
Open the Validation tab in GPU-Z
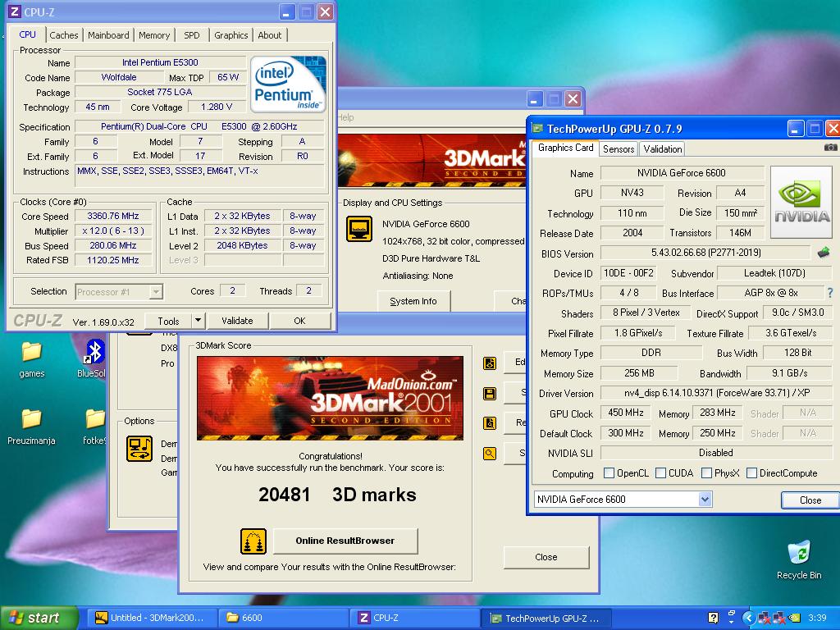tap(663, 149)
